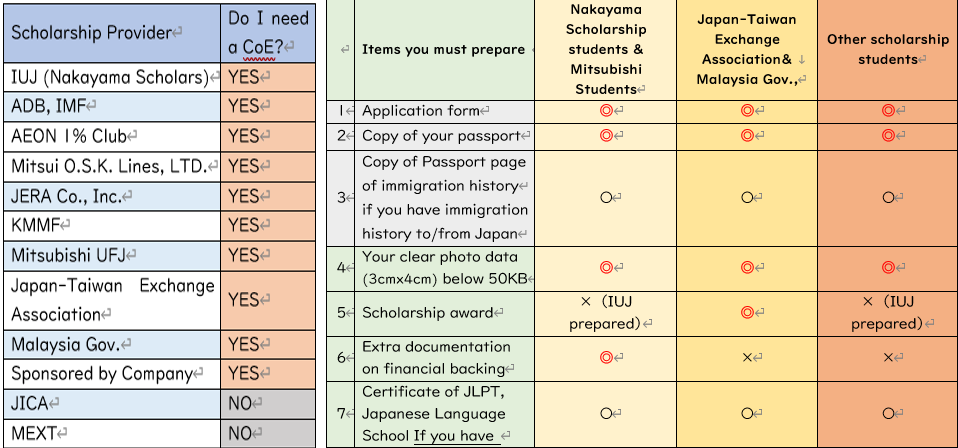Click the "Items you must prepare" header

444,49
